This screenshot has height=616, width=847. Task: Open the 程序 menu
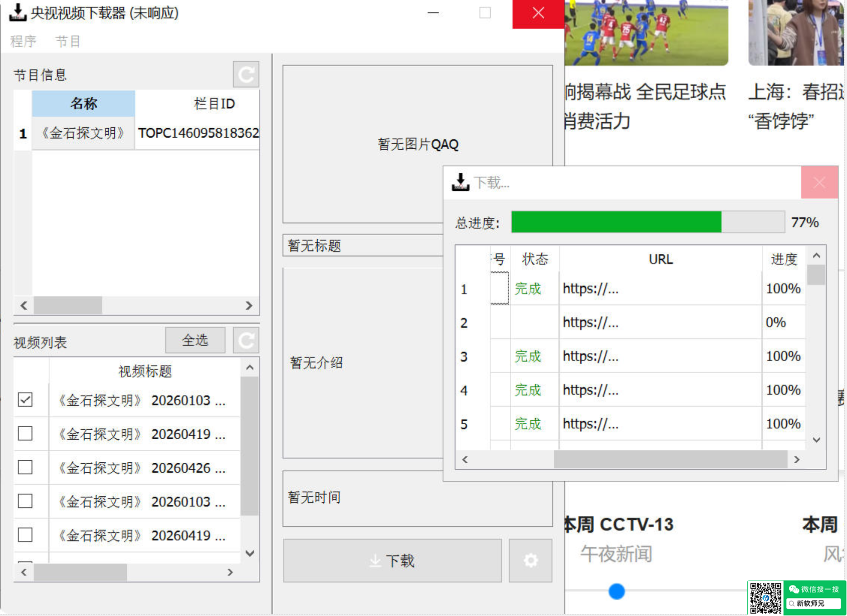tap(23, 41)
